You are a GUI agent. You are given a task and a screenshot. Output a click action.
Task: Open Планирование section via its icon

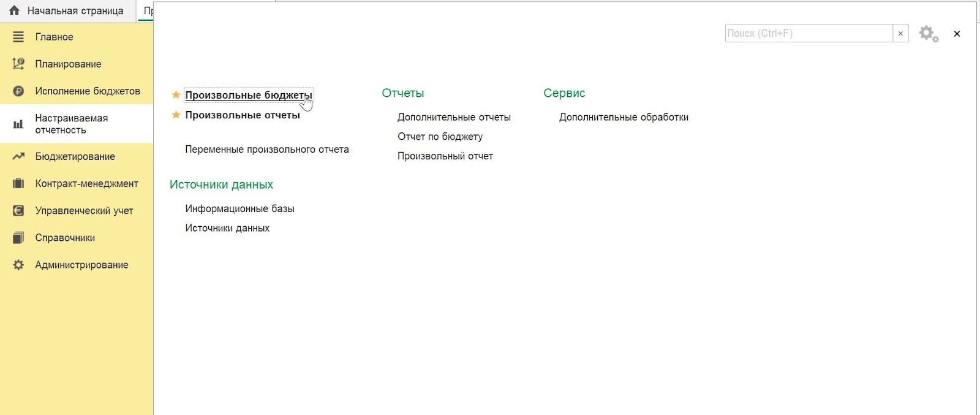coord(18,64)
